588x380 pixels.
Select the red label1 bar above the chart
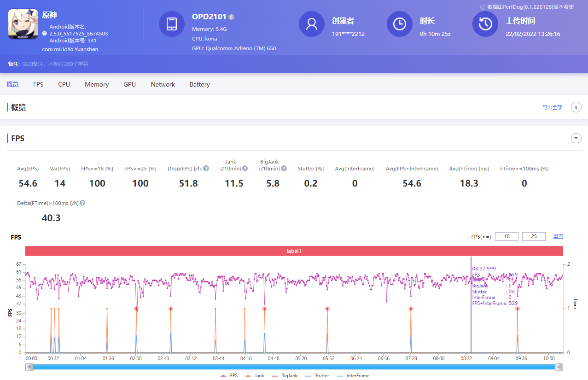pyautogui.click(x=294, y=251)
